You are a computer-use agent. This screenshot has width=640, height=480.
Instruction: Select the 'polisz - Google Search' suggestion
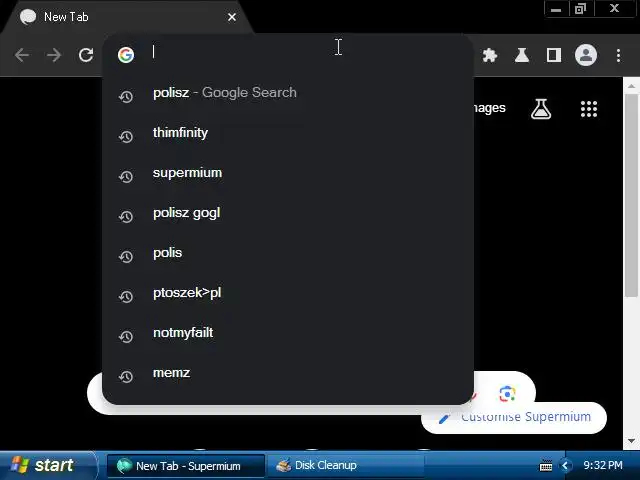click(288, 93)
